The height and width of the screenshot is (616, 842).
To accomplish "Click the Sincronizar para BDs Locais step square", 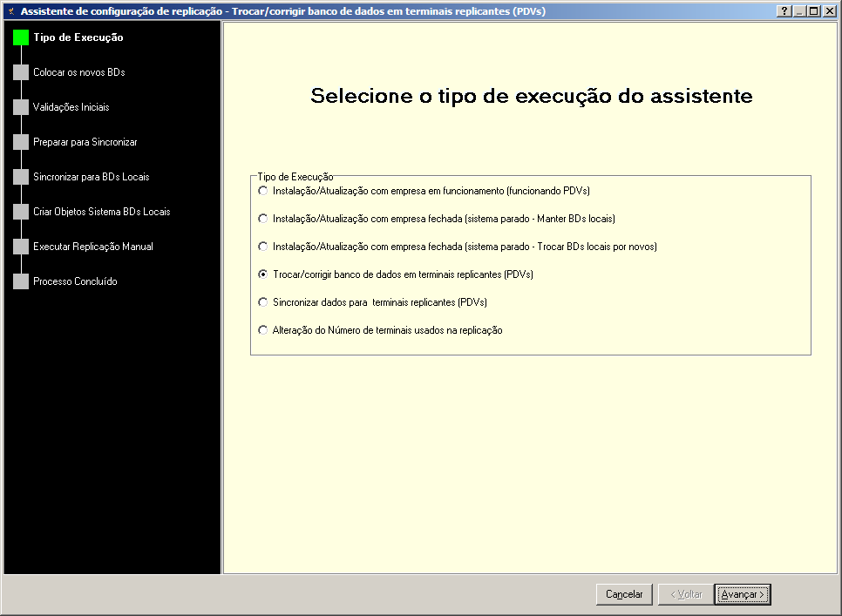I will tap(21, 177).
